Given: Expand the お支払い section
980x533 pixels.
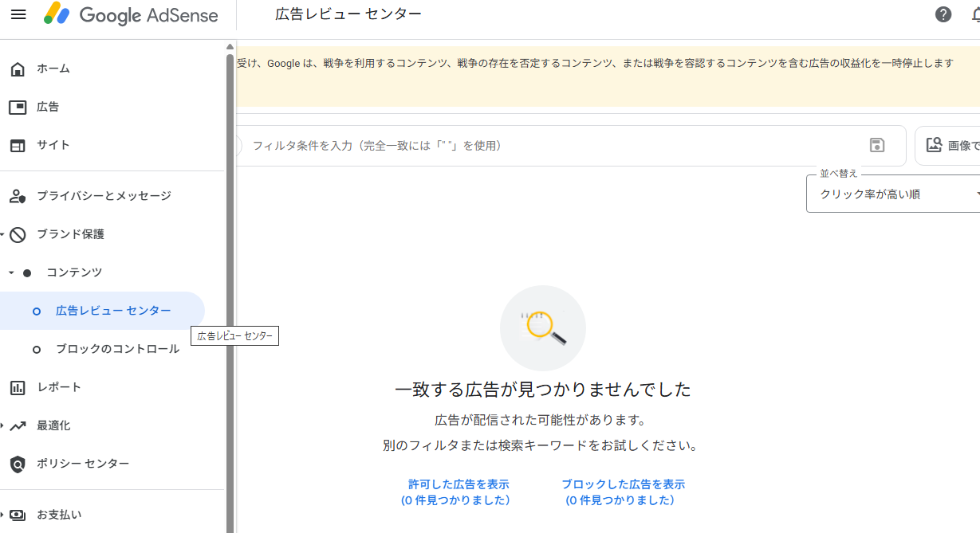Looking at the screenshot, I should (x=3, y=515).
